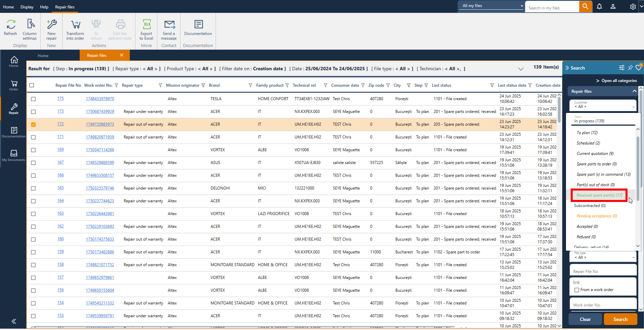Tick checkbox for repair file 175

[33, 99]
